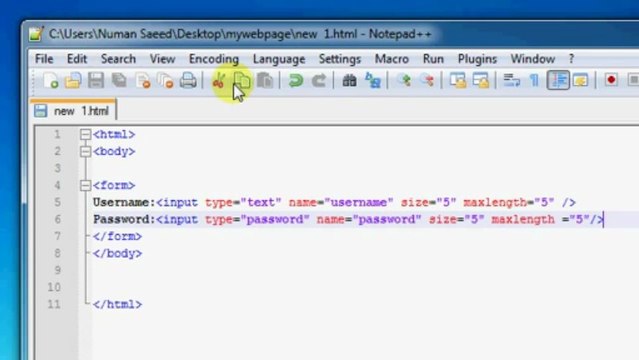
Task: Click maxlength attribute on line 6
Action: pos(523,219)
